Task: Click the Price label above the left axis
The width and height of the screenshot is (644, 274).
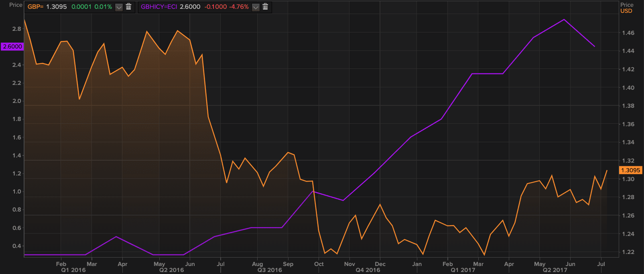Action: click(x=16, y=5)
